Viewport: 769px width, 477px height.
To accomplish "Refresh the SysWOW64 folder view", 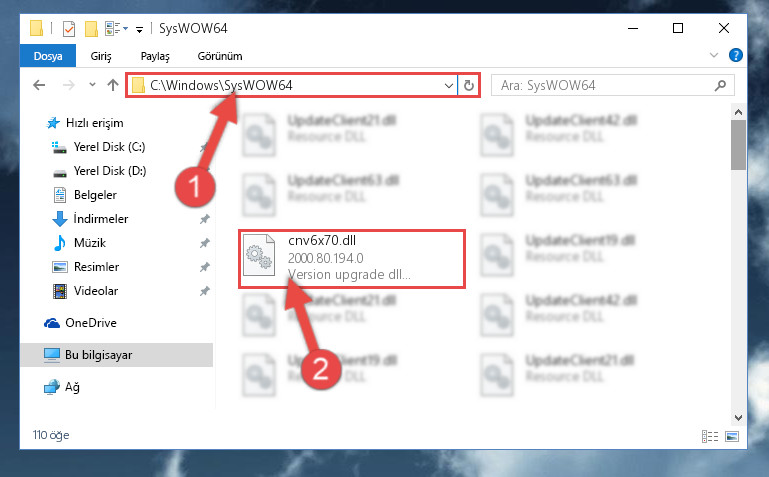I will point(469,85).
